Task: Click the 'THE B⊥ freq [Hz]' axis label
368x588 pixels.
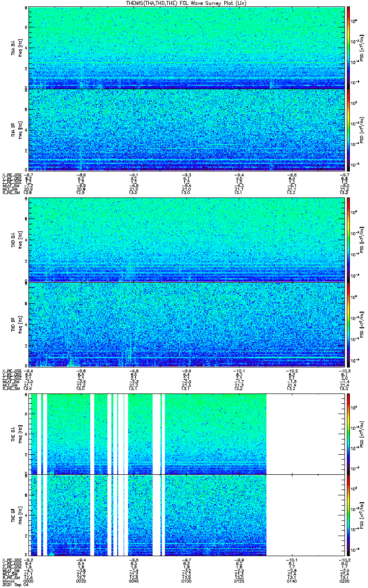Action: pyautogui.click(x=17, y=434)
